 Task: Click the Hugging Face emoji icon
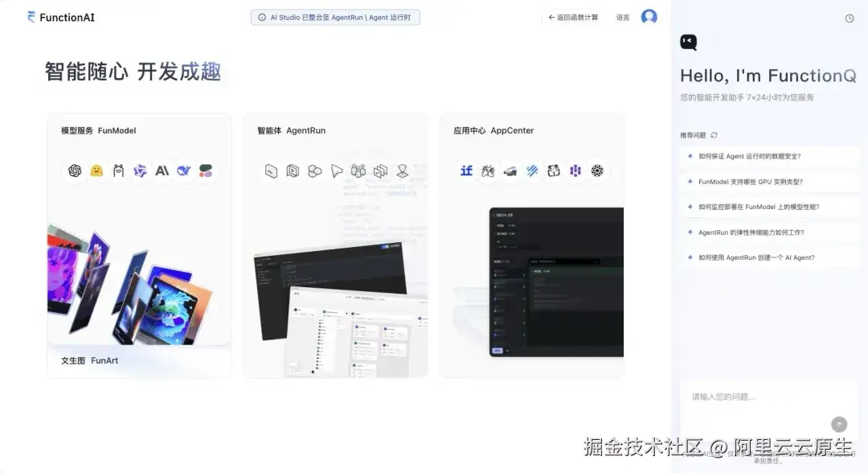97,171
